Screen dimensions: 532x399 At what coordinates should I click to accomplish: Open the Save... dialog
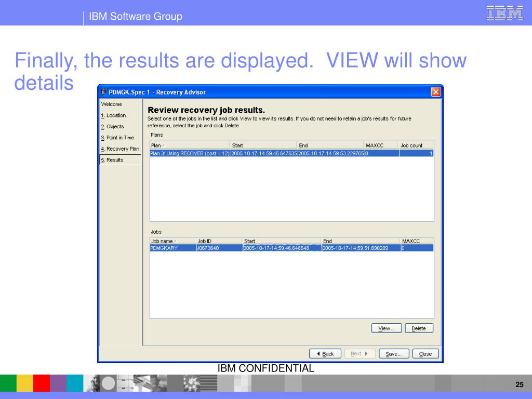(x=394, y=353)
